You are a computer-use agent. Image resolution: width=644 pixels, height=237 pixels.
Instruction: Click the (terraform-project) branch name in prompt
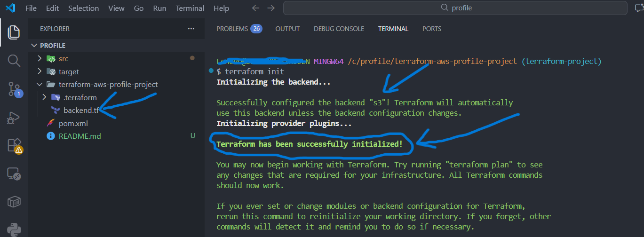pos(562,62)
